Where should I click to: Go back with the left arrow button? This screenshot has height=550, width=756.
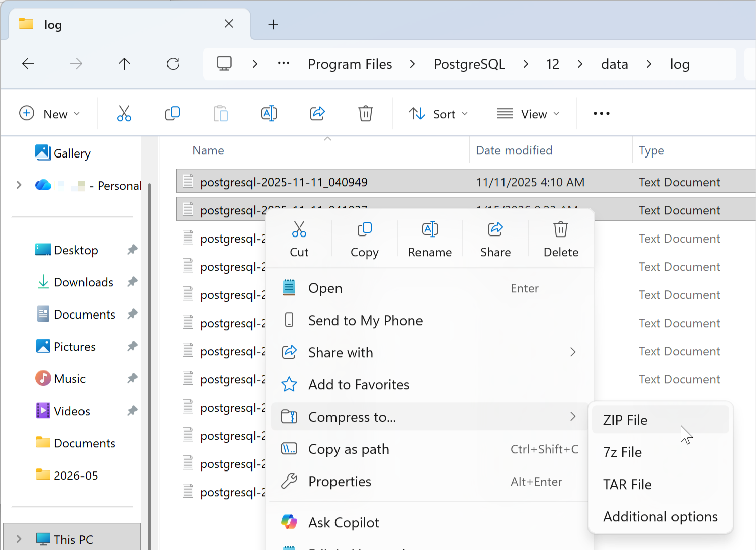(28, 64)
